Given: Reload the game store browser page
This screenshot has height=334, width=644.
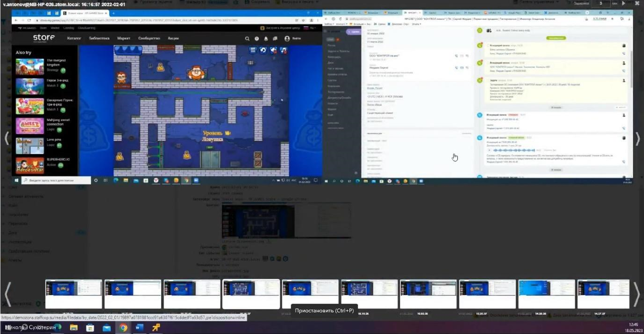Looking at the screenshot, I should point(29,20).
